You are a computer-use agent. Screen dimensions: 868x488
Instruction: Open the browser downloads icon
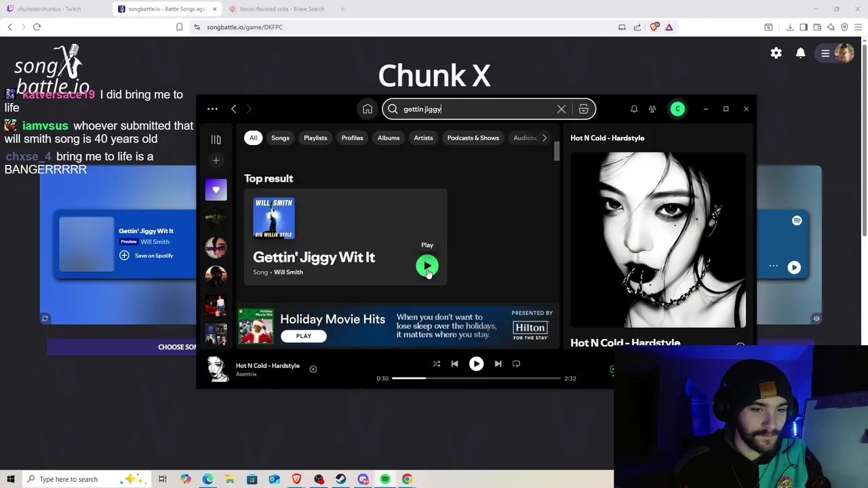790,27
